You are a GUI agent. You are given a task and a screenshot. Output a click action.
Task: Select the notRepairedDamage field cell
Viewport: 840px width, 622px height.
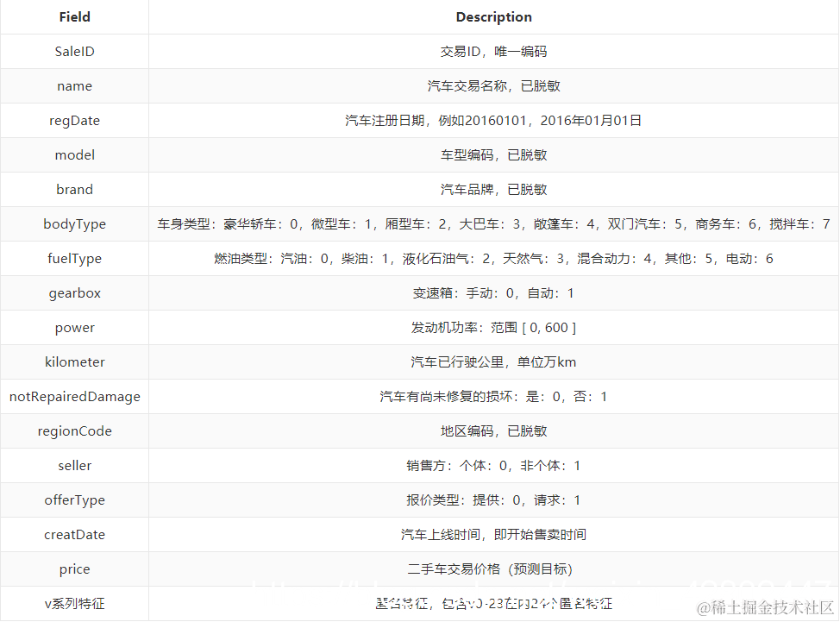point(74,397)
